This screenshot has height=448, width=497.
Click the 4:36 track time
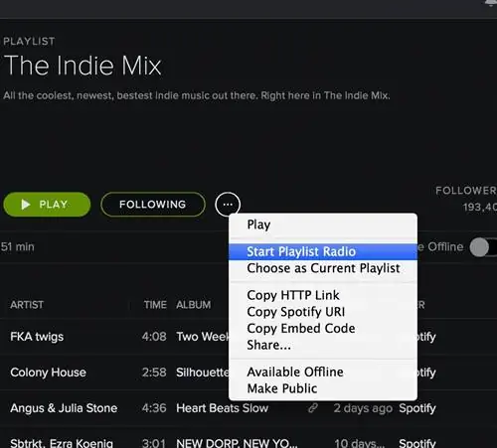click(154, 408)
